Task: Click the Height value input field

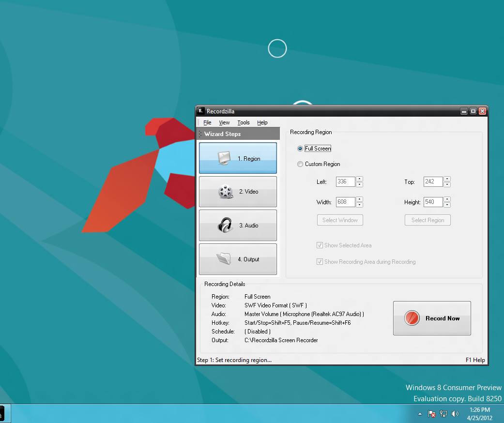Action: 433,202
